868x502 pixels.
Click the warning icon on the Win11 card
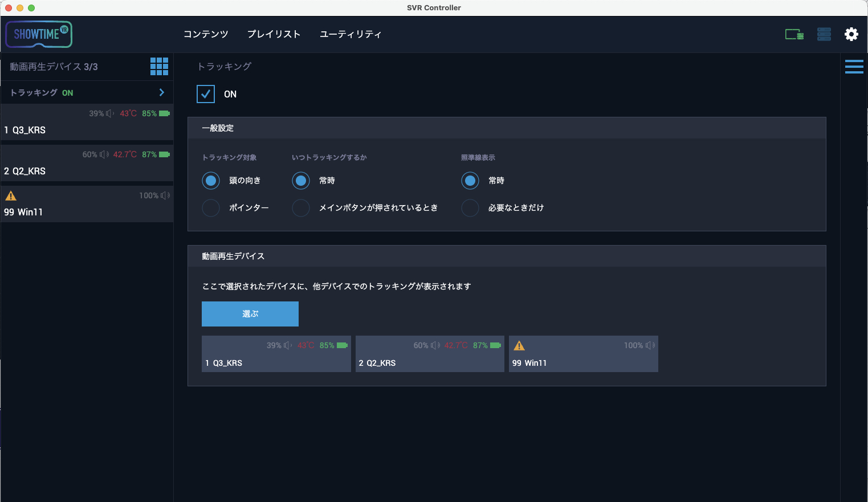(519, 346)
